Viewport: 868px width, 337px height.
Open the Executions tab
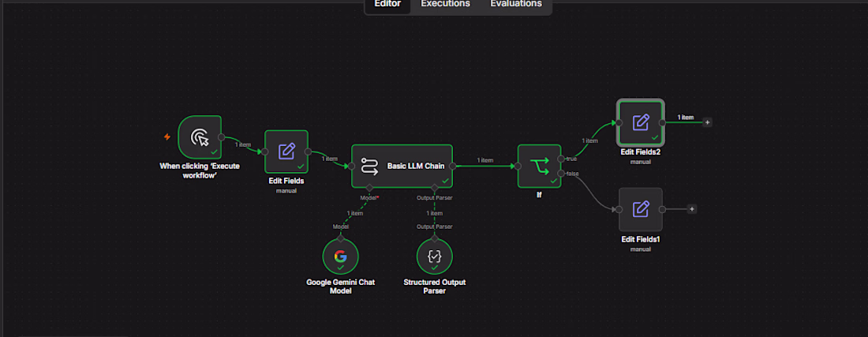tap(445, 4)
